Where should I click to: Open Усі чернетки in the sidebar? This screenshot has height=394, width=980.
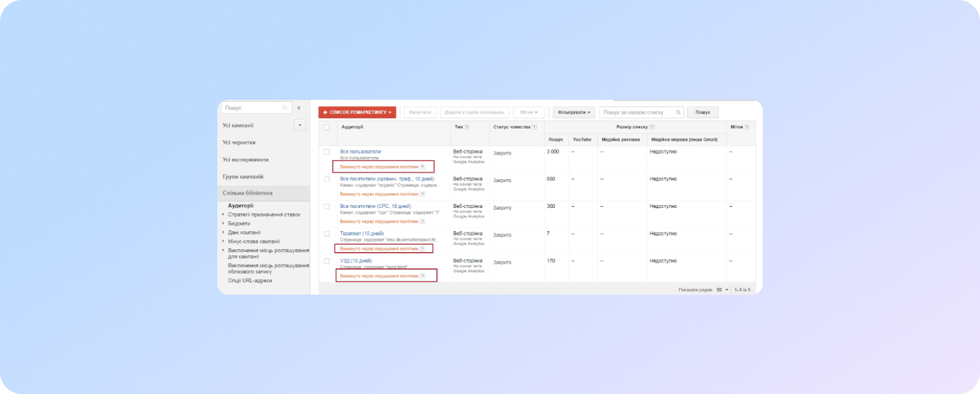click(x=239, y=142)
